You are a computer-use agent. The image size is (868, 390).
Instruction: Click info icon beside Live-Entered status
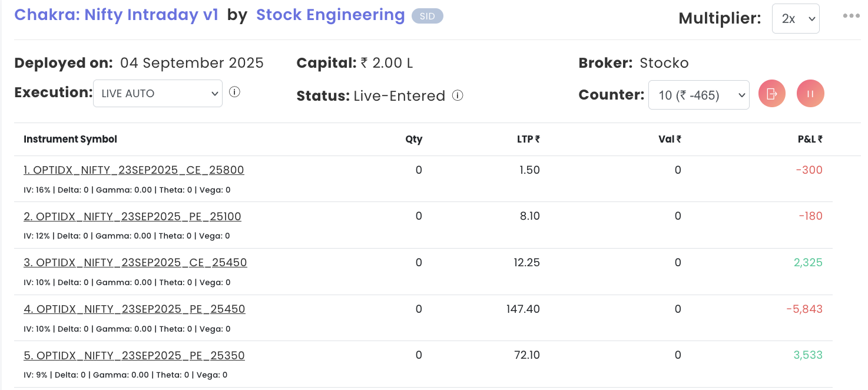tap(458, 95)
